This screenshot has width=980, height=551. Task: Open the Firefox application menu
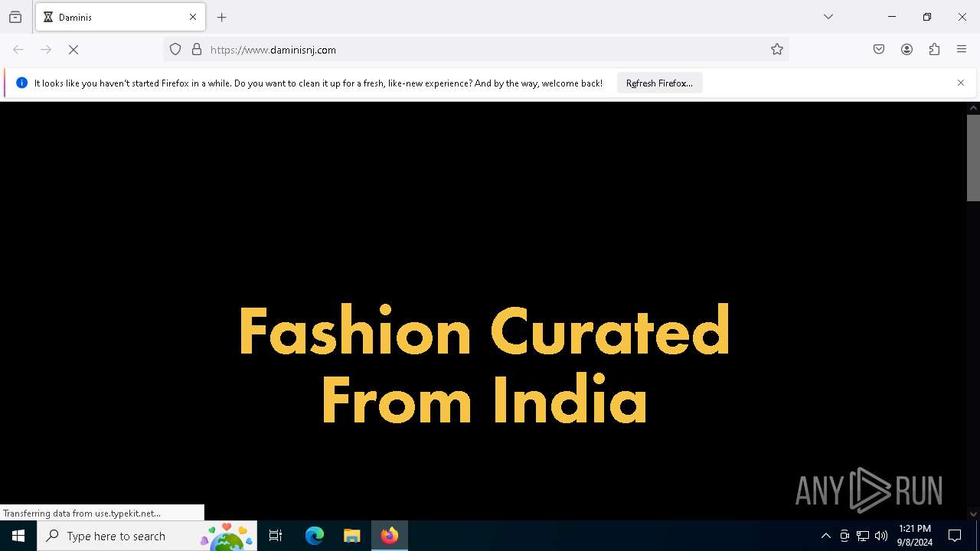tap(962, 50)
